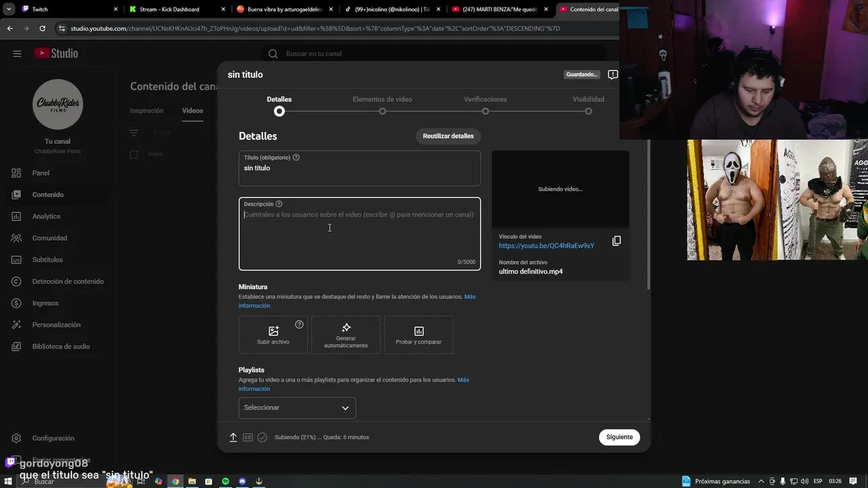Open the Seleccionar playlists dropdown
The height and width of the screenshot is (488, 868).
(x=297, y=407)
